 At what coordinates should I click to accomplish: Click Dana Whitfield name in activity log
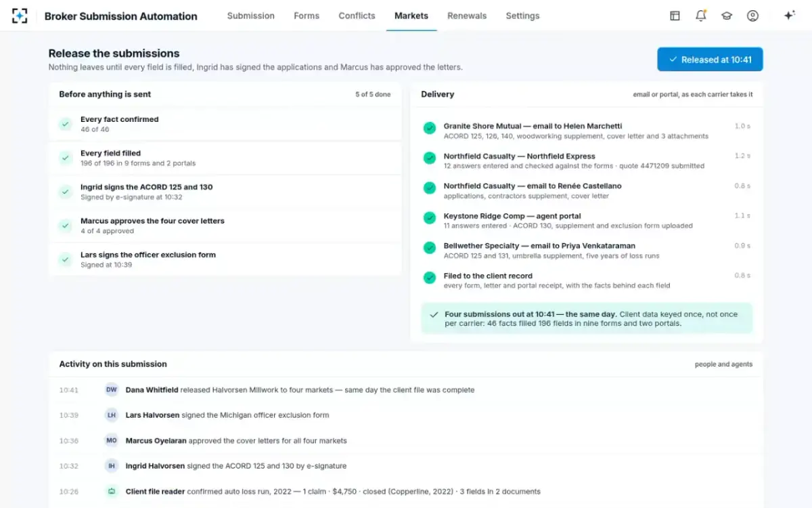tap(152, 390)
